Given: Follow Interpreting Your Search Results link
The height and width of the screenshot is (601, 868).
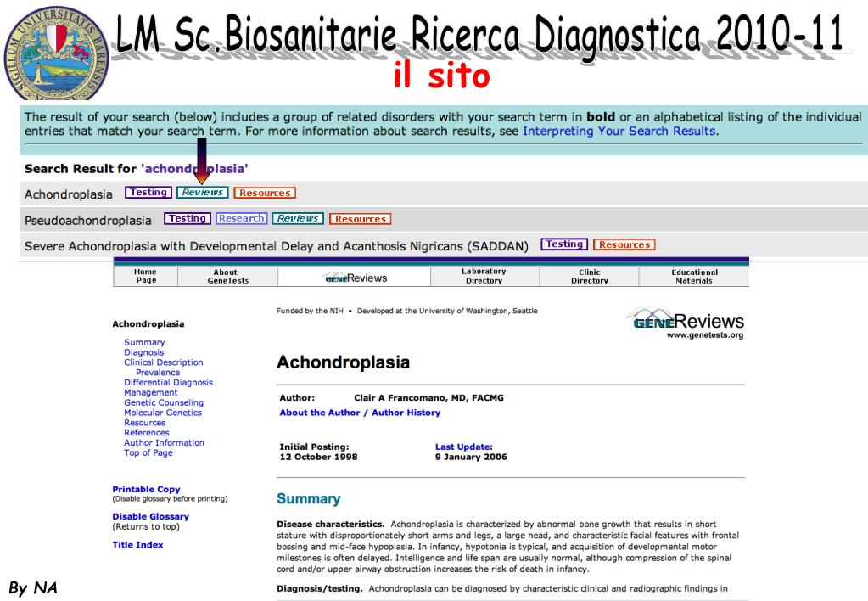Looking at the screenshot, I should [619, 132].
